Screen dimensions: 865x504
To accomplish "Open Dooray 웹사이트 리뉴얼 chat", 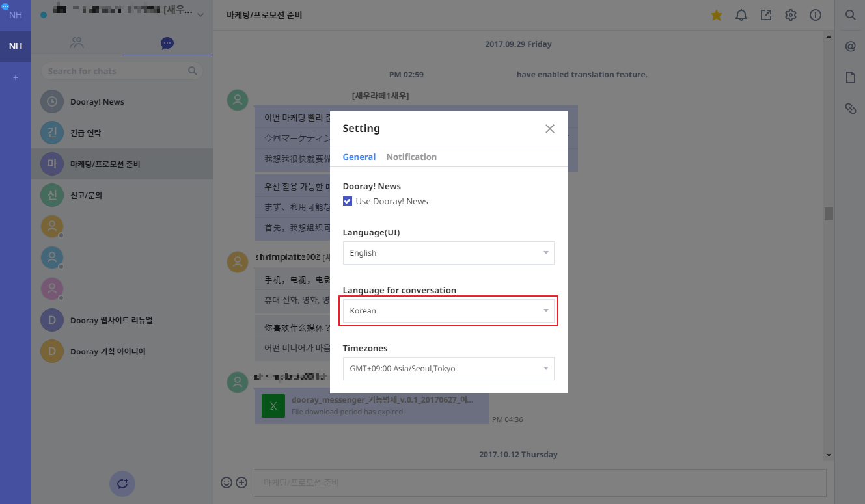I will point(122,321).
